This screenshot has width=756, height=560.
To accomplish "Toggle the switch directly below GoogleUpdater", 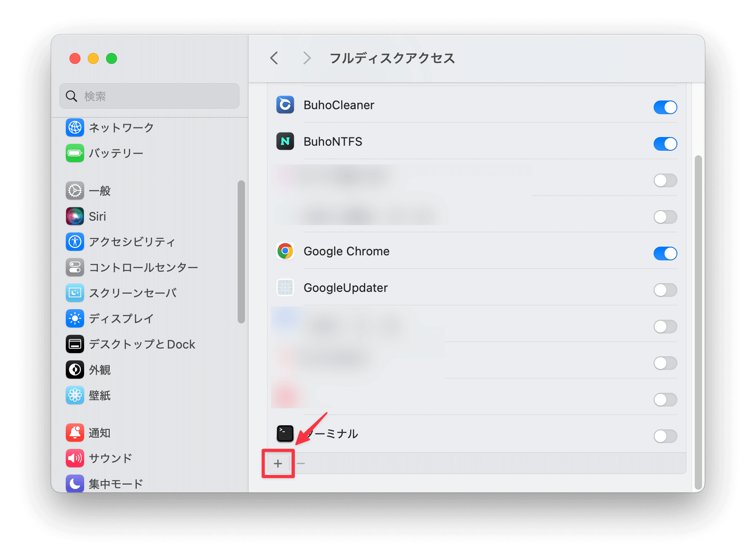I will point(665,327).
